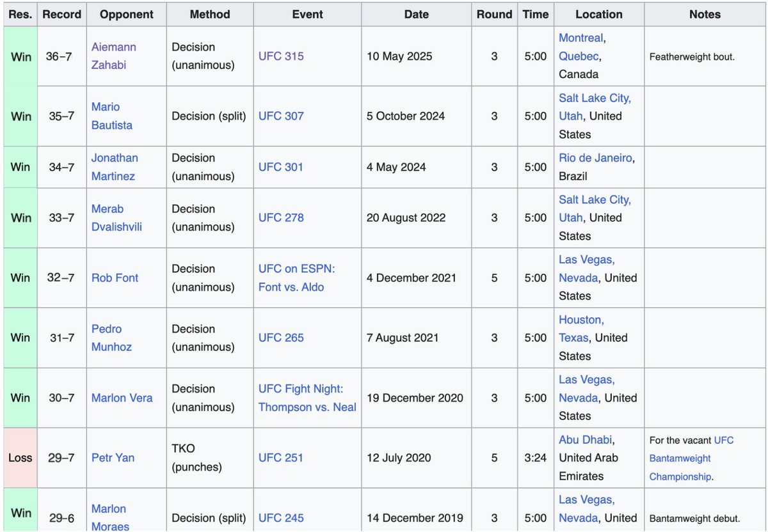Open the Jonathan Martinez opponent link
This screenshot has height=532, width=768.
[115, 167]
